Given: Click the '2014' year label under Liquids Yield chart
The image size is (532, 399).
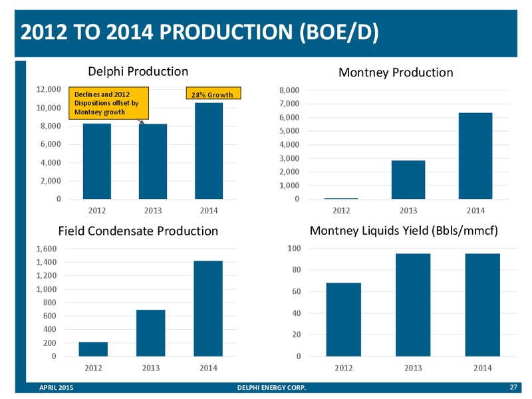Looking at the screenshot, I should pyautogui.click(x=483, y=368).
